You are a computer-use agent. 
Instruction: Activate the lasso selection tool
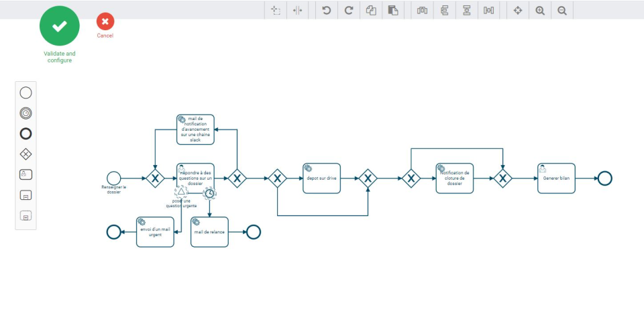(x=276, y=10)
